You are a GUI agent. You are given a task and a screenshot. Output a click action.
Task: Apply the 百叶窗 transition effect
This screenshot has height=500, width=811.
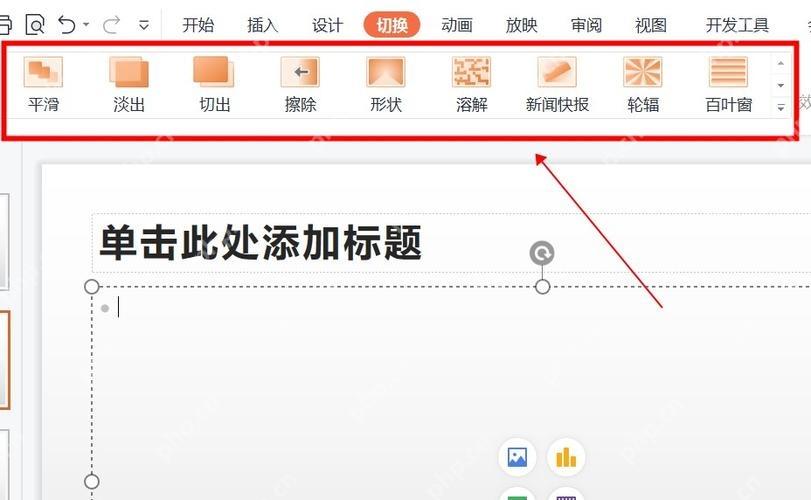click(x=728, y=85)
